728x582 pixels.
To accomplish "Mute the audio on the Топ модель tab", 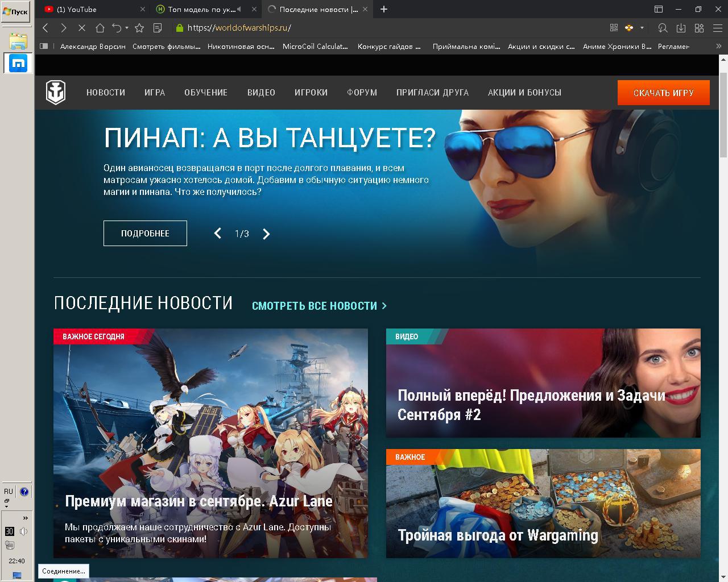I will pos(239,9).
